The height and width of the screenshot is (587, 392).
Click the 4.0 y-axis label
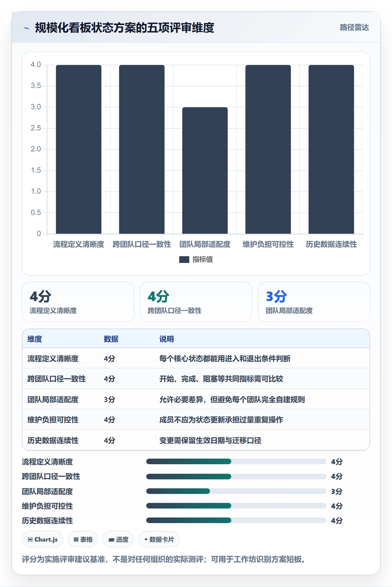click(36, 64)
